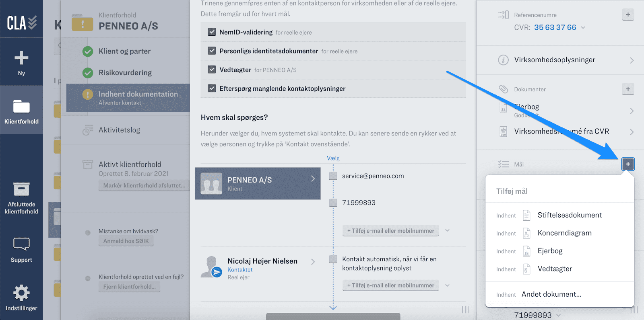Open Indstillinger gear icon
644x320 pixels.
coord(21,293)
